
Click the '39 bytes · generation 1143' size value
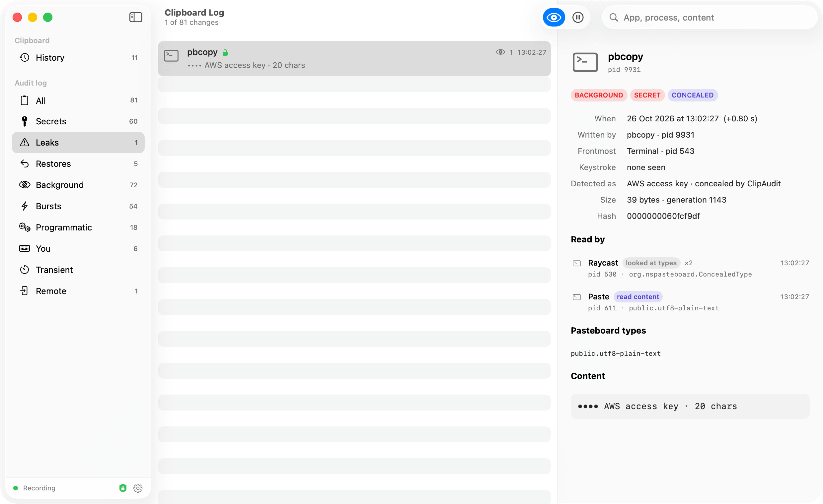click(676, 200)
